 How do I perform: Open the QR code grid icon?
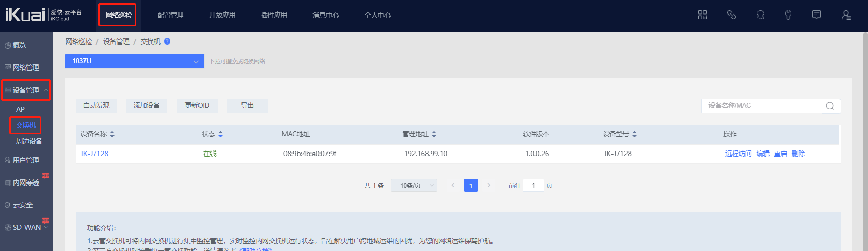(x=702, y=15)
